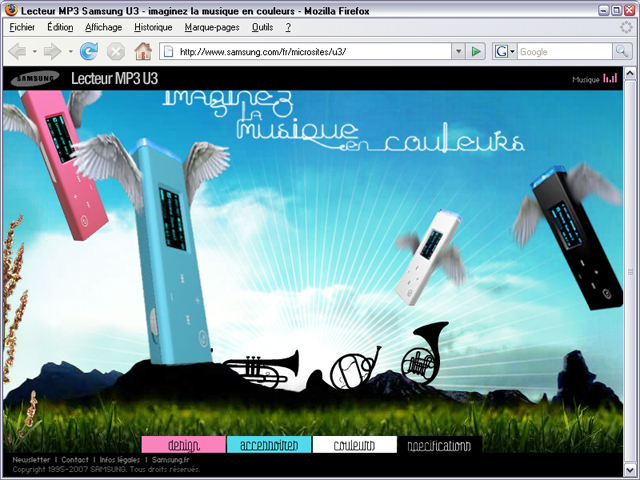This screenshot has height=480, width=640.
Task: Select the pink design tab
Action: [x=184, y=444]
